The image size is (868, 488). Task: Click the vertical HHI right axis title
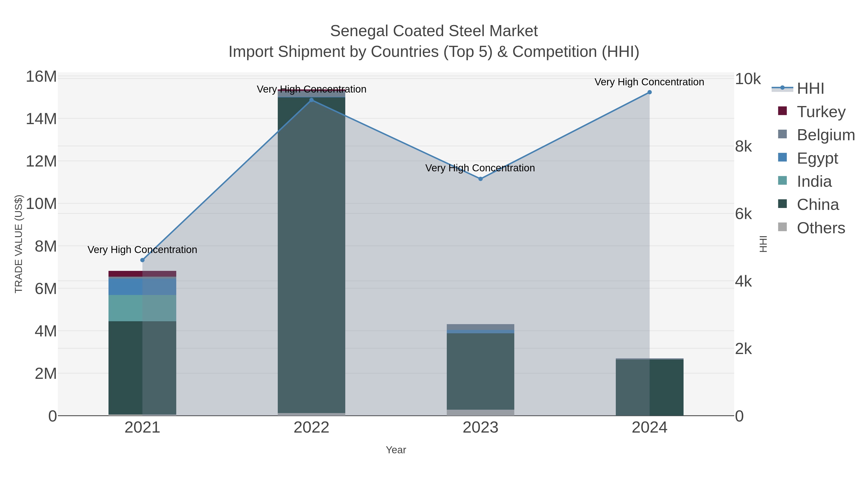[x=763, y=244]
